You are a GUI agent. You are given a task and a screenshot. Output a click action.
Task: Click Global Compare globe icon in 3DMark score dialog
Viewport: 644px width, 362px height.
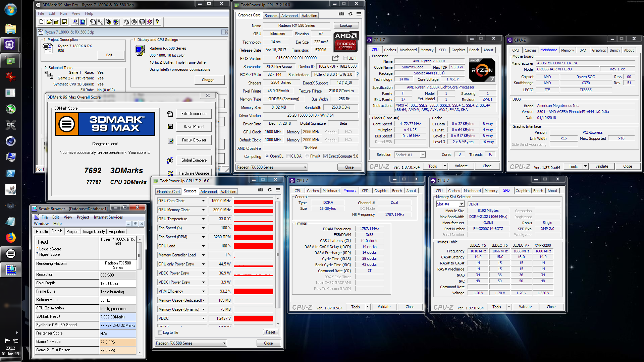click(x=170, y=160)
